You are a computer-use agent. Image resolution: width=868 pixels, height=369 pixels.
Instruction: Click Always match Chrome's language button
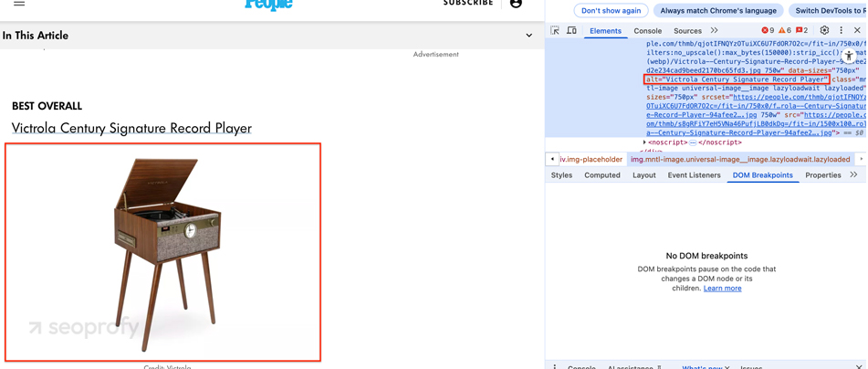click(718, 11)
